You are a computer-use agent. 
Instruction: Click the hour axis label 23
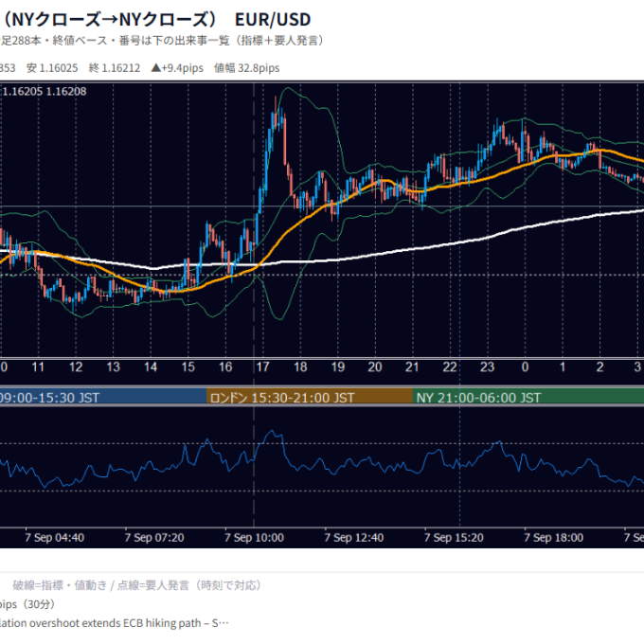487,367
